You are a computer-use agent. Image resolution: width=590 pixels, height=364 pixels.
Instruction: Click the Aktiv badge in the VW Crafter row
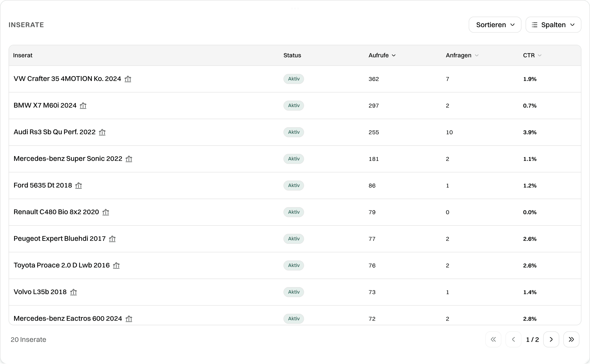[294, 79]
